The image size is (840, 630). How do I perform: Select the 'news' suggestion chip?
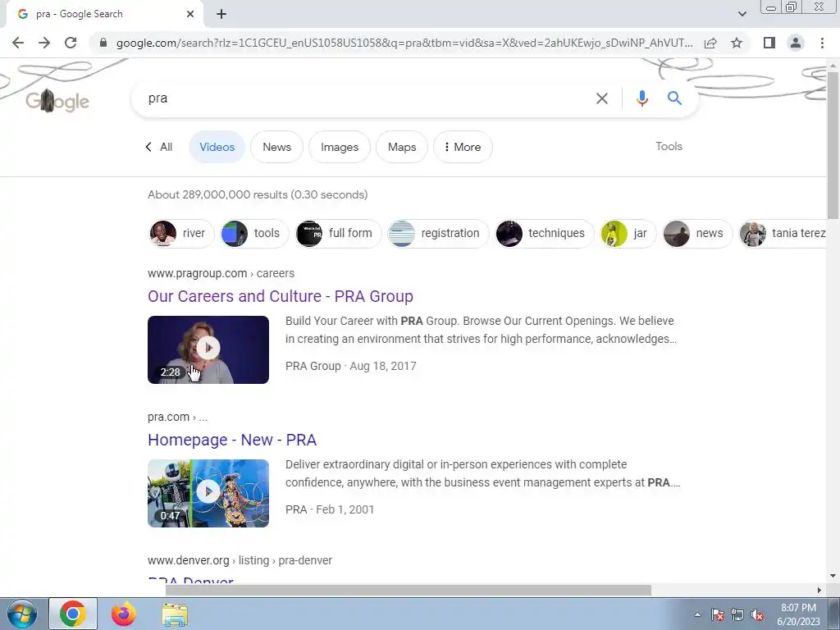pyautogui.click(x=697, y=234)
